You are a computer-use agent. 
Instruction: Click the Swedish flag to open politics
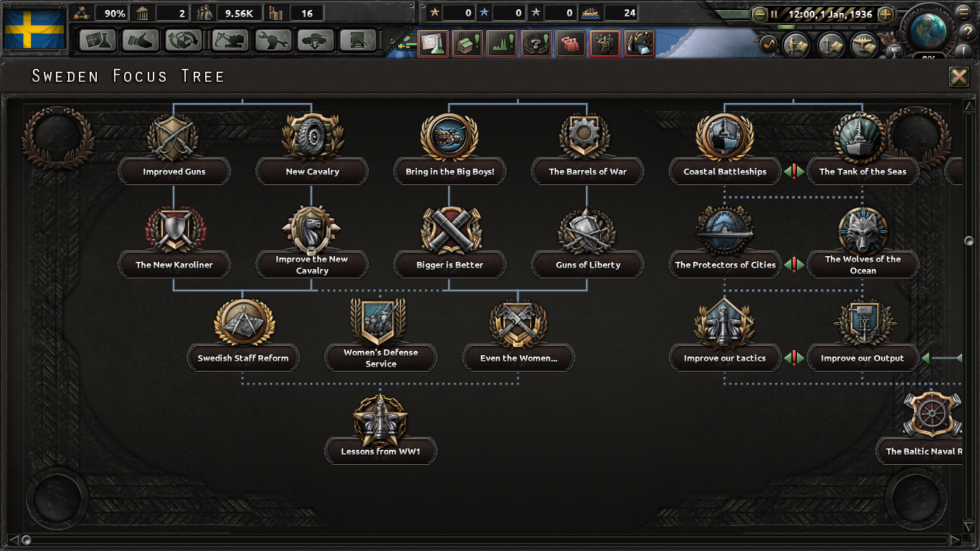tap(34, 29)
